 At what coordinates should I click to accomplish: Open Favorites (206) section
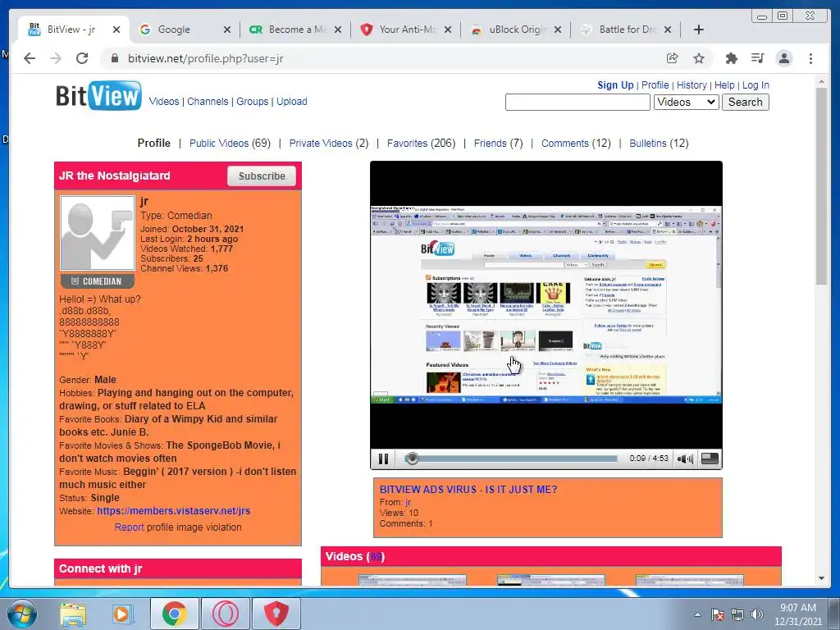pyautogui.click(x=421, y=143)
